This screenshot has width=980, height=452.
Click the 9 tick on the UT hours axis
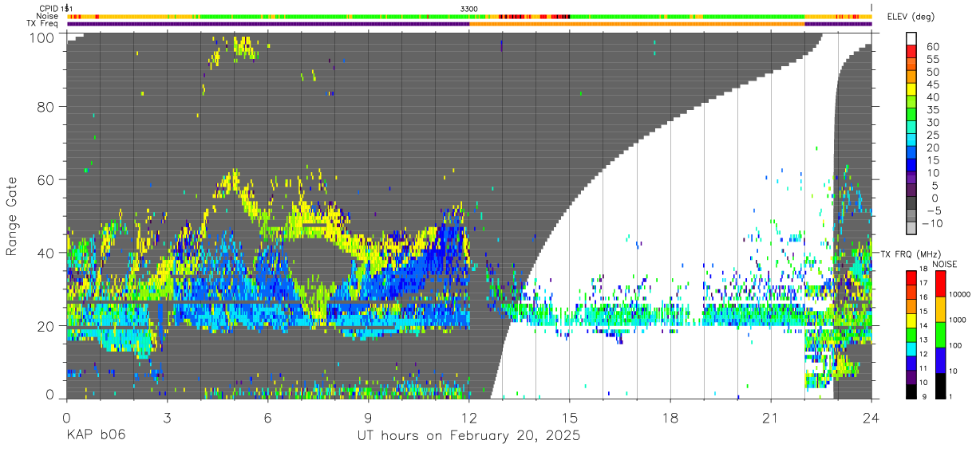[368, 417]
